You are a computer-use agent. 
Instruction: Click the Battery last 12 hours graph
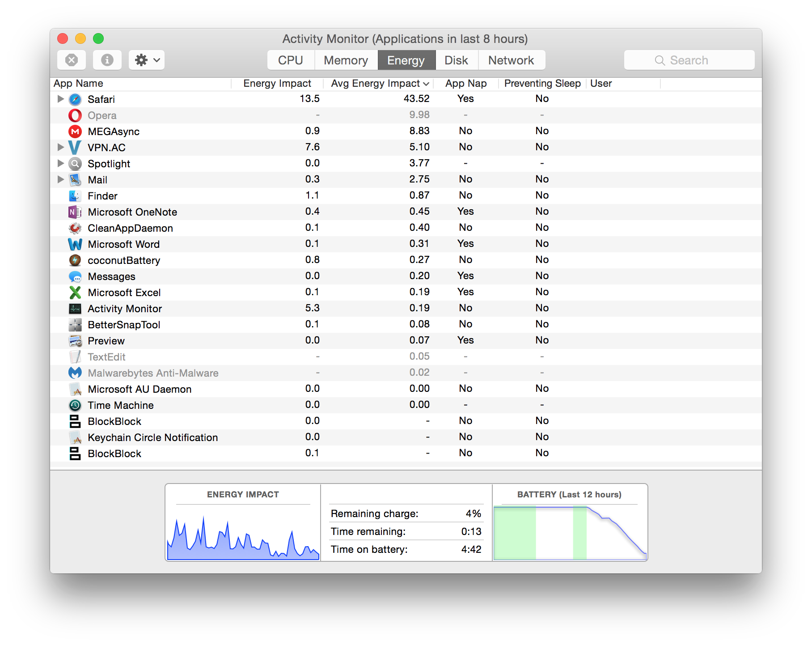(570, 533)
